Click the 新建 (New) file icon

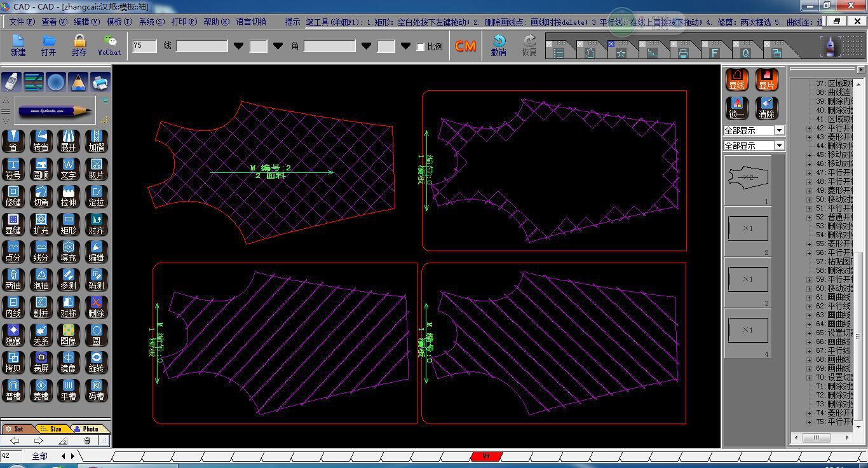pyautogui.click(x=18, y=45)
